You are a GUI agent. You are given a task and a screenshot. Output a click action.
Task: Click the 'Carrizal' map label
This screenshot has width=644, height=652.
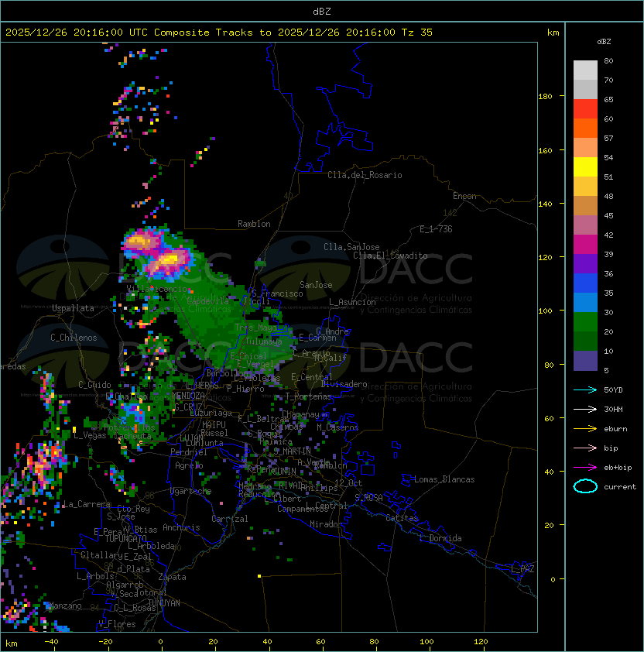229,519
